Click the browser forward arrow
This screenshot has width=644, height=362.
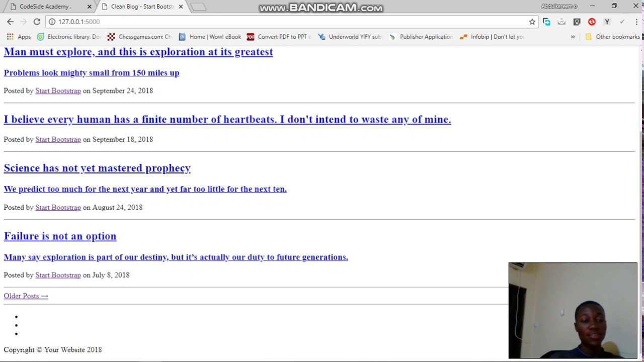pyautogui.click(x=23, y=22)
